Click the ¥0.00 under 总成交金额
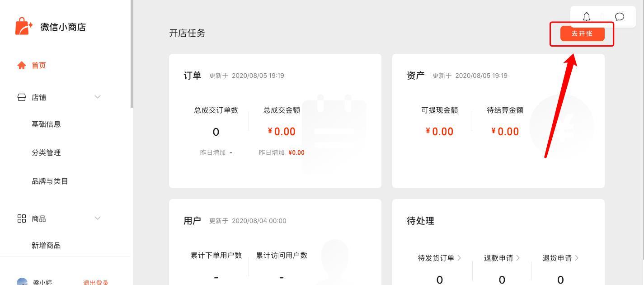 click(282, 132)
